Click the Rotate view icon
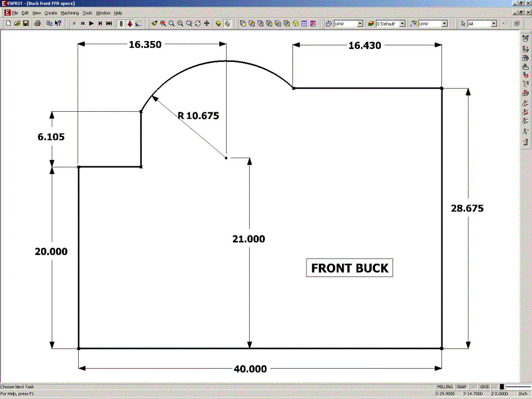Image resolution: width=532 pixels, height=399 pixels. pos(197,24)
